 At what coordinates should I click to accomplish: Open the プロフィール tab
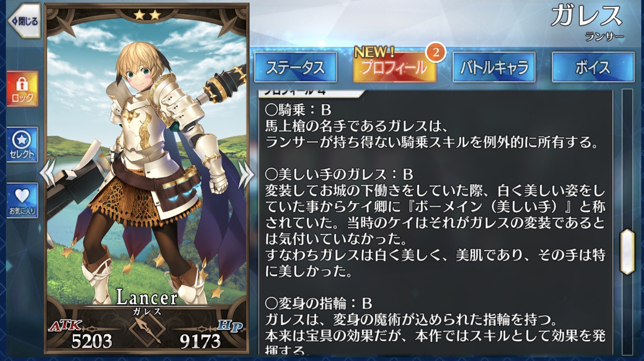click(x=394, y=67)
